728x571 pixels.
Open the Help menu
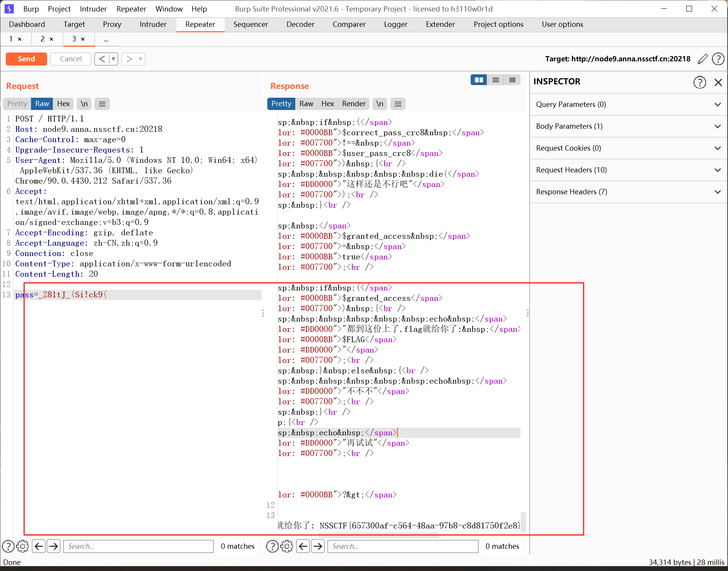tap(199, 9)
